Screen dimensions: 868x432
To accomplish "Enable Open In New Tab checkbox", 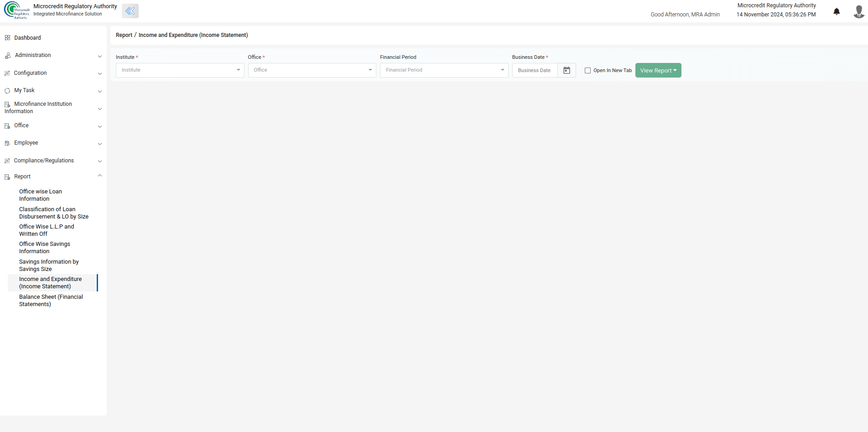I will [587, 71].
